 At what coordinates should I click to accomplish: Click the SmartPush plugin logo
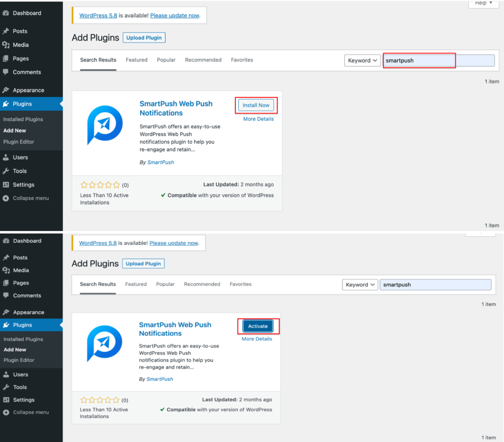click(105, 125)
